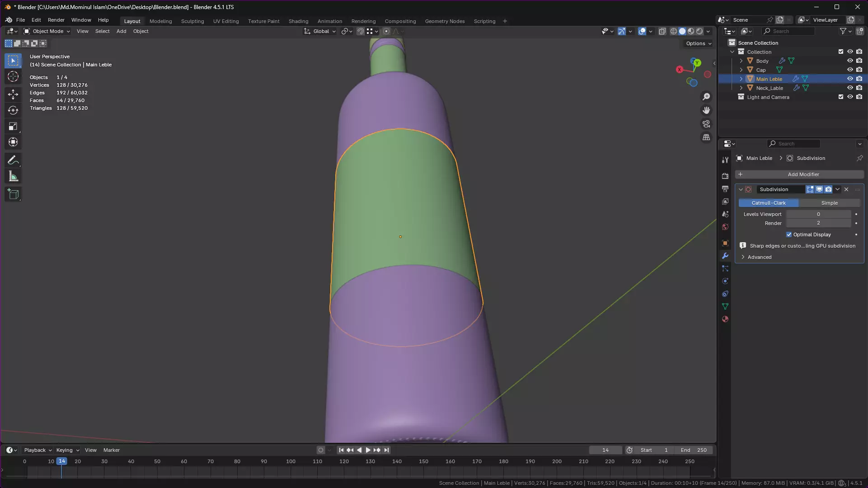
Task: Select the Measure ruler tool
Action: pos(13,177)
